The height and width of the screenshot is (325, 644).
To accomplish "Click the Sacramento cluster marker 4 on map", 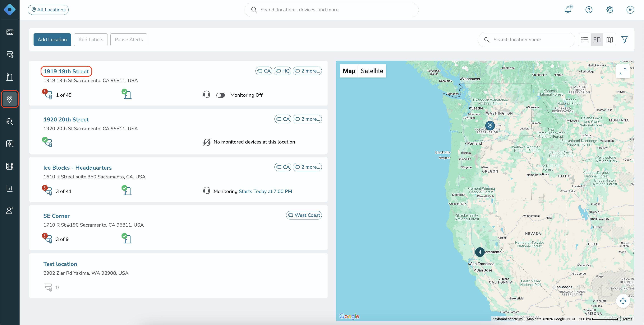I will (x=480, y=252).
